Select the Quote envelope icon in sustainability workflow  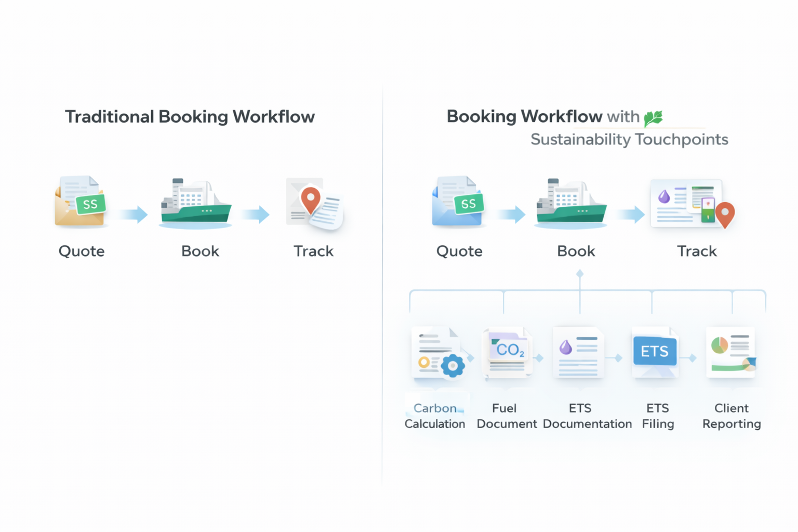click(458, 203)
